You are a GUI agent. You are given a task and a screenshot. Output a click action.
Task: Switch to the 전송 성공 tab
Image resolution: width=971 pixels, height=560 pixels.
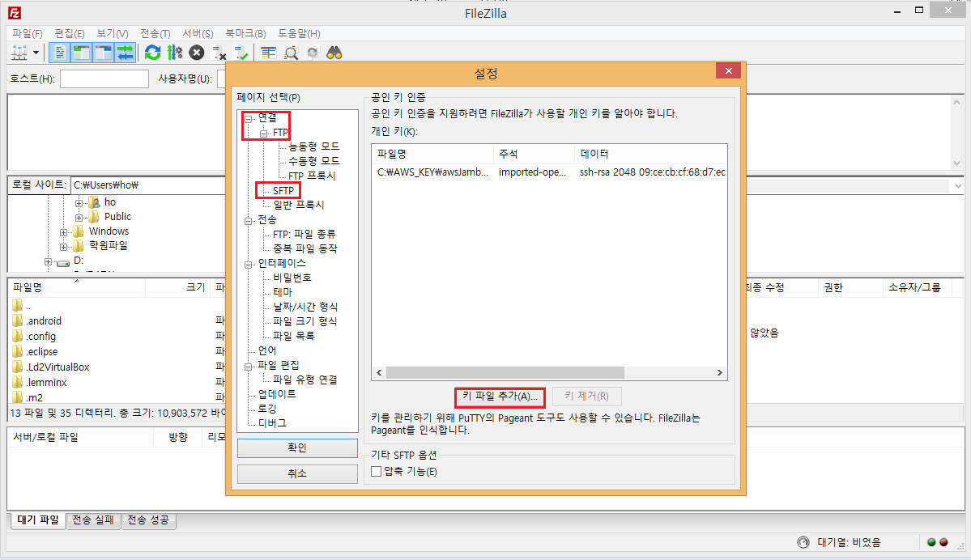click(x=148, y=520)
